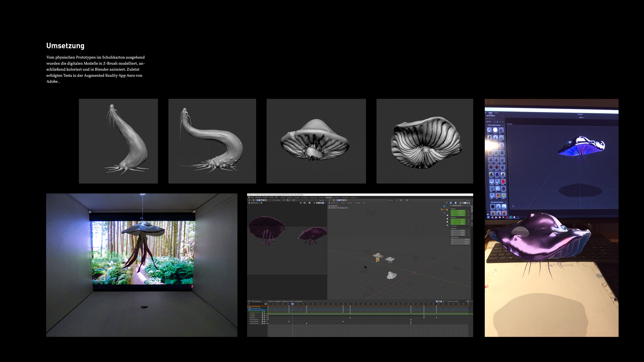
Task: Open the DopeSheet editor mode dropdown
Action: coord(260,301)
